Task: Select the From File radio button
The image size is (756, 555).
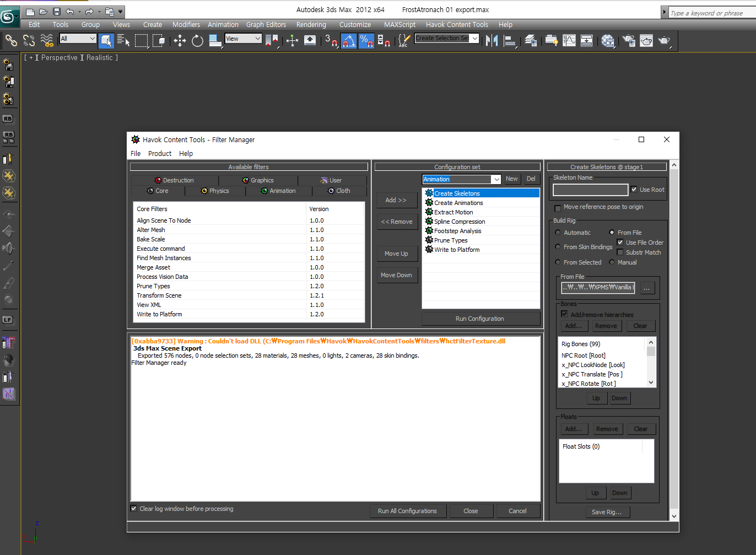Action: 612,233
